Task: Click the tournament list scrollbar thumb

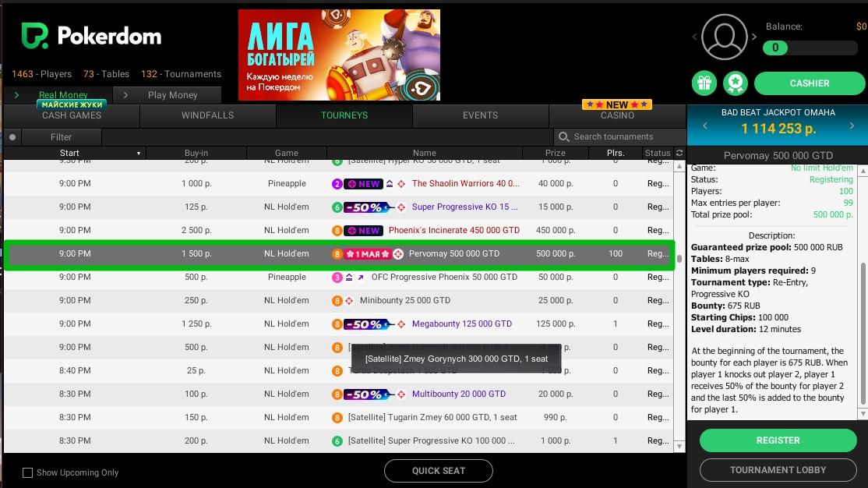Action: tap(679, 258)
